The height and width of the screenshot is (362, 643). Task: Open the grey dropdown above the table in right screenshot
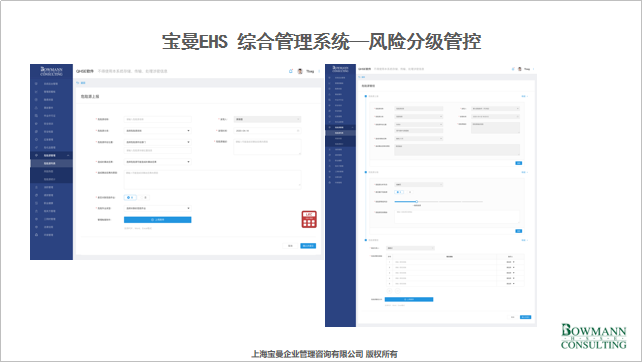tap(410, 248)
